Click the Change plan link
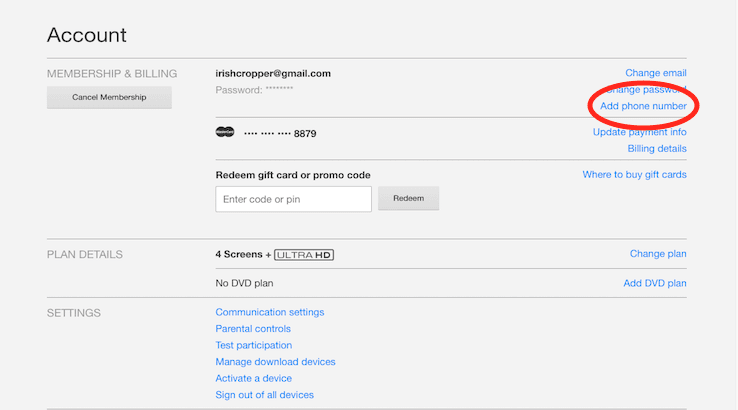738x410 pixels. tap(658, 254)
